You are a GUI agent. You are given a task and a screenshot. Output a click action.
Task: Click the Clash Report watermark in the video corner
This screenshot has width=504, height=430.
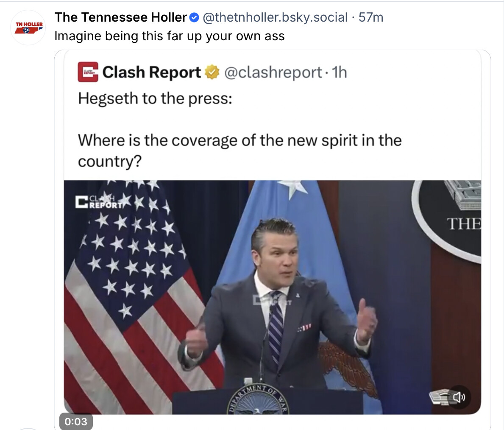point(98,202)
